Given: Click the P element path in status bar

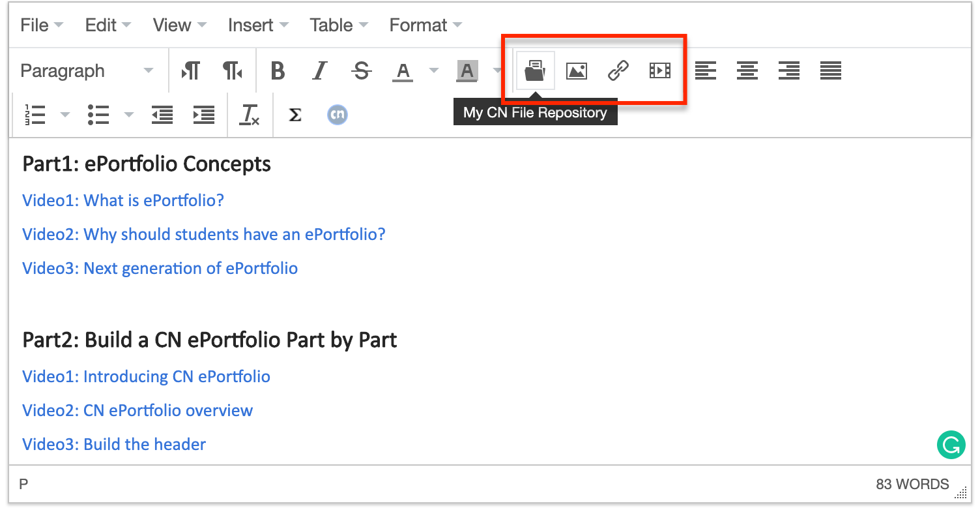Looking at the screenshot, I should (24, 484).
